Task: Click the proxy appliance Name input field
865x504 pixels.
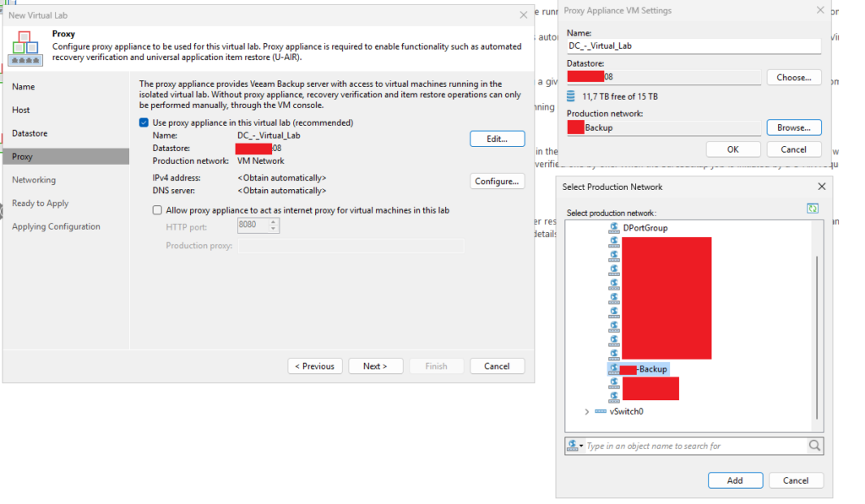Action: [x=693, y=47]
